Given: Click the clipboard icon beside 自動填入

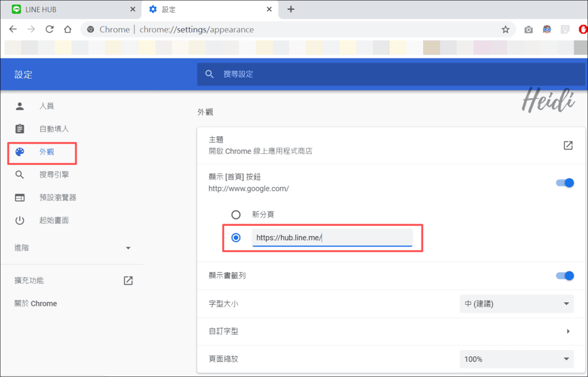Looking at the screenshot, I should (20, 129).
